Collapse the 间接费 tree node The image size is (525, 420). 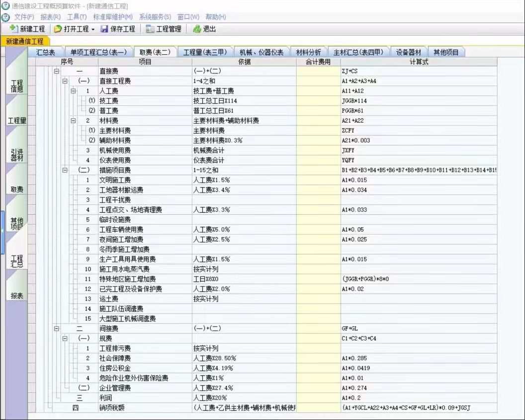(56, 329)
